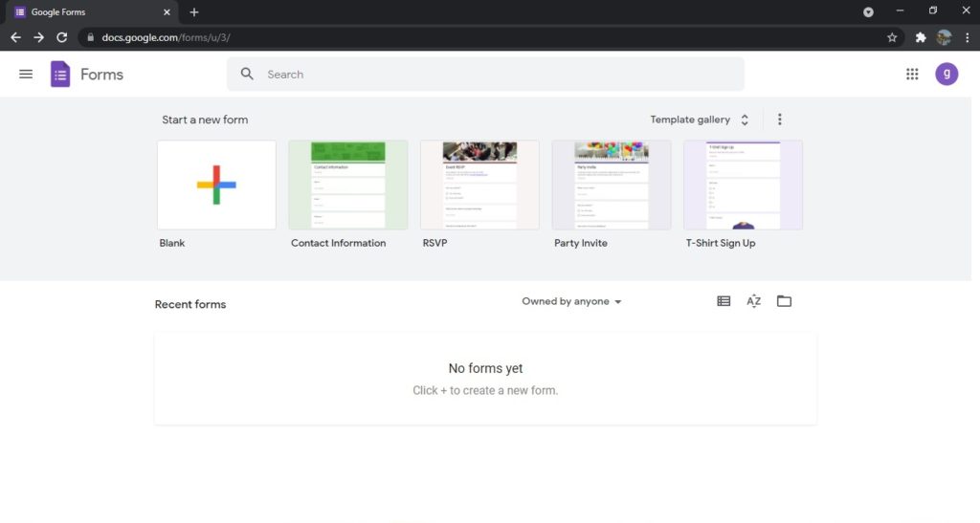Open the main hamburger menu

pos(26,75)
